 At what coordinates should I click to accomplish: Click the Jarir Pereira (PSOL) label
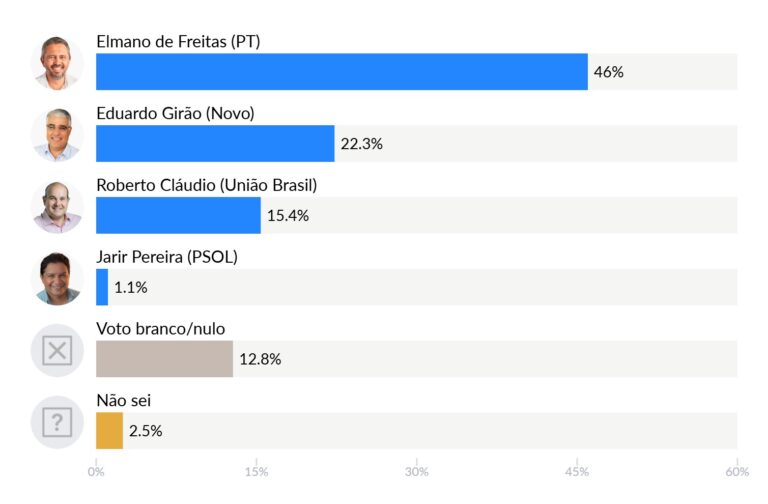pos(166,258)
